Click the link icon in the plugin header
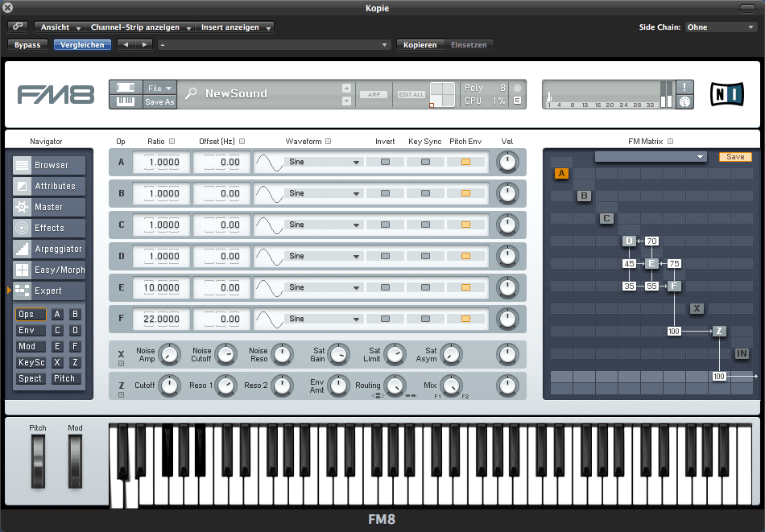The width and height of the screenshot is (765, 532). coord(18,27)
